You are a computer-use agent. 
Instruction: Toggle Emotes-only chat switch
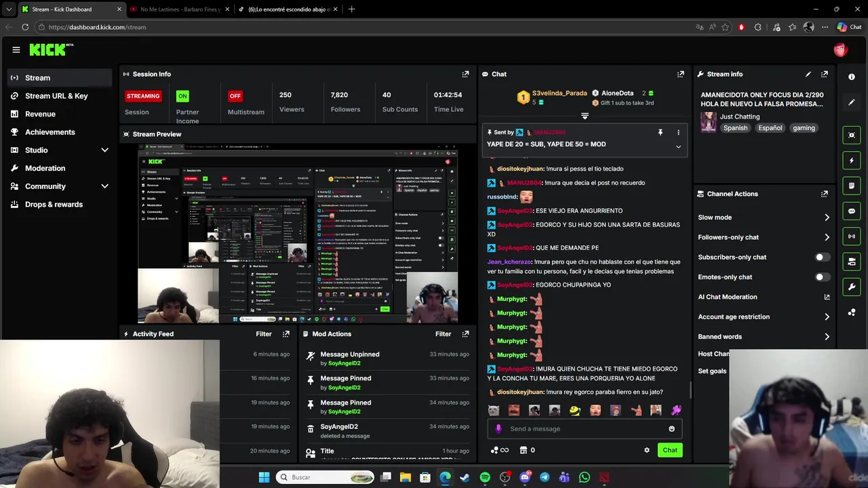[x=822, y=277]
